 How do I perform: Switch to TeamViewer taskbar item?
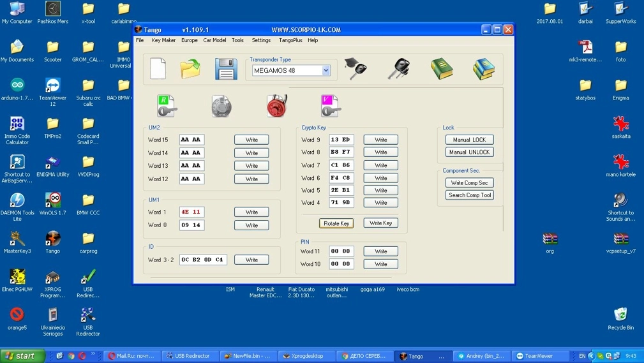[x=539, y=356]
